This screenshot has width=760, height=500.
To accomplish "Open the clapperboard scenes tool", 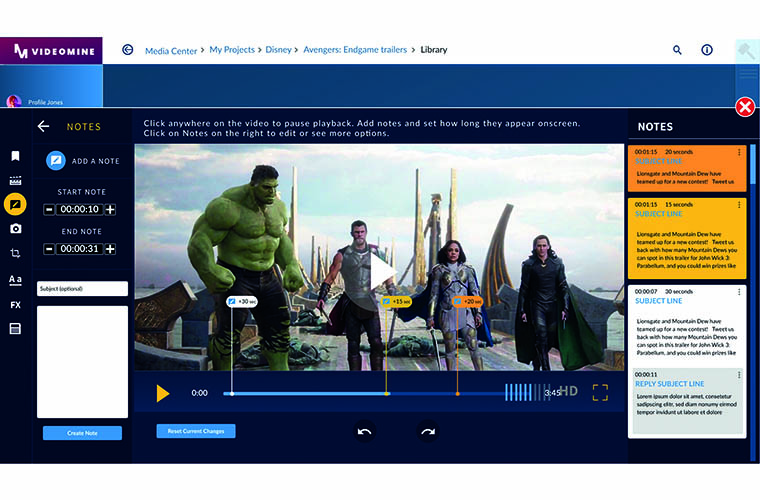I will click(15, 181).
